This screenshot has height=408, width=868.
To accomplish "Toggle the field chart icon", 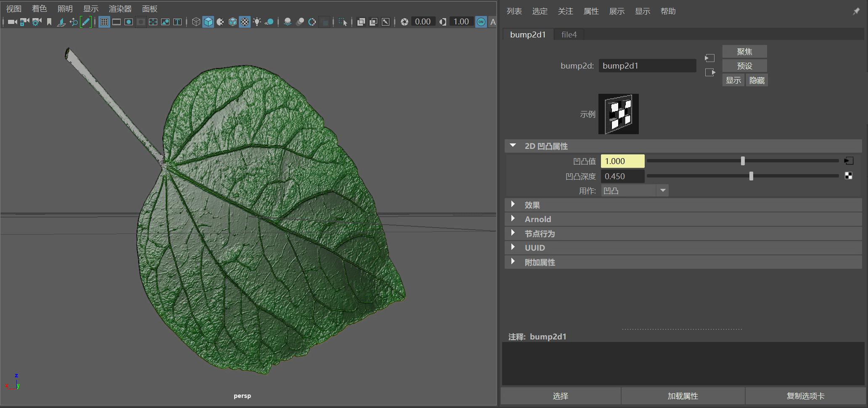I will coord(153,22).
